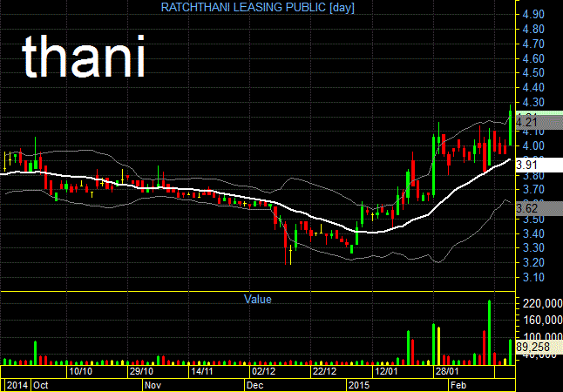
Task: Click the 4.90 price axis label
Action: 534,14
